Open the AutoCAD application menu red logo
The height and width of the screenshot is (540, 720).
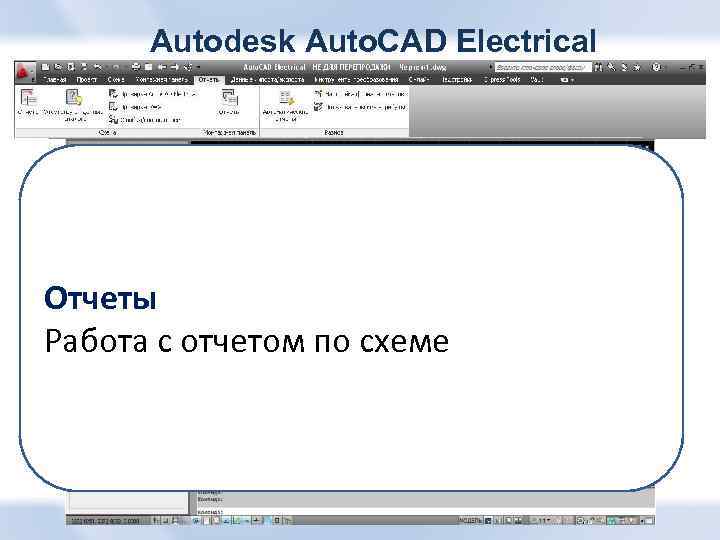(x=24, y=72)
